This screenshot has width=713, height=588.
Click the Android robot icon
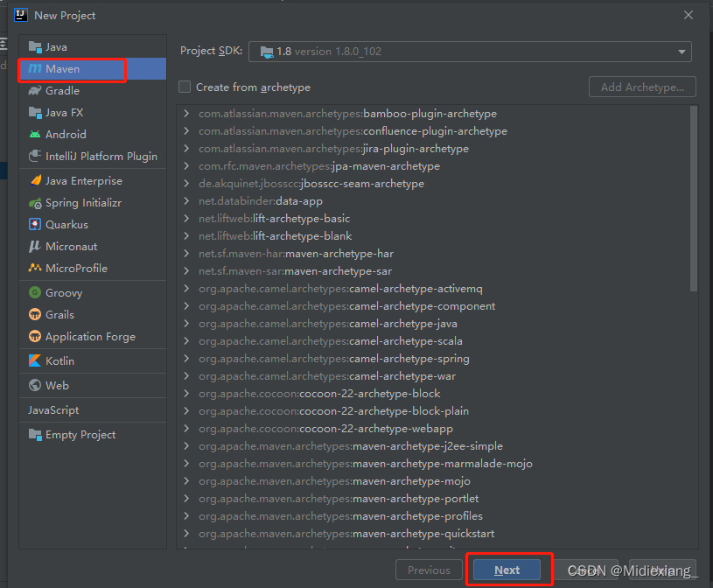click(x=35, y=134)
